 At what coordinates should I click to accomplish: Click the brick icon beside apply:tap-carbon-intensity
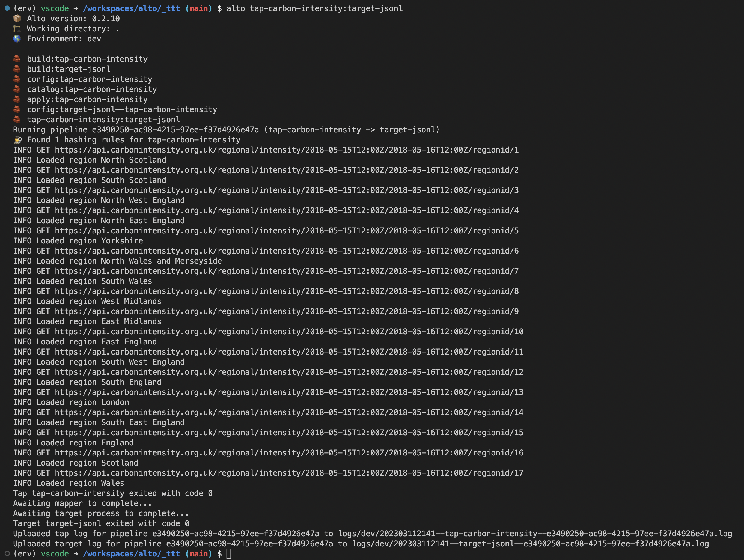pos(17,99)
